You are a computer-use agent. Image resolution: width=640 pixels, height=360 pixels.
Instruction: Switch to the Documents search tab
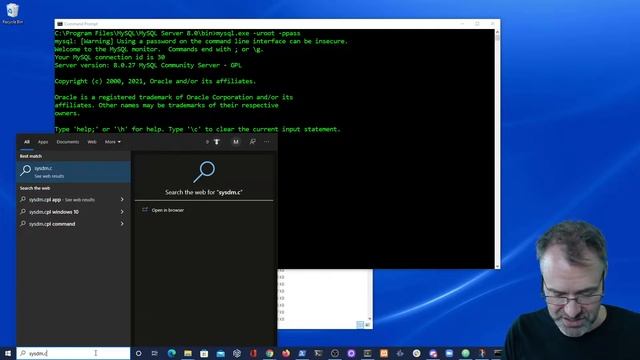(68, 142)
